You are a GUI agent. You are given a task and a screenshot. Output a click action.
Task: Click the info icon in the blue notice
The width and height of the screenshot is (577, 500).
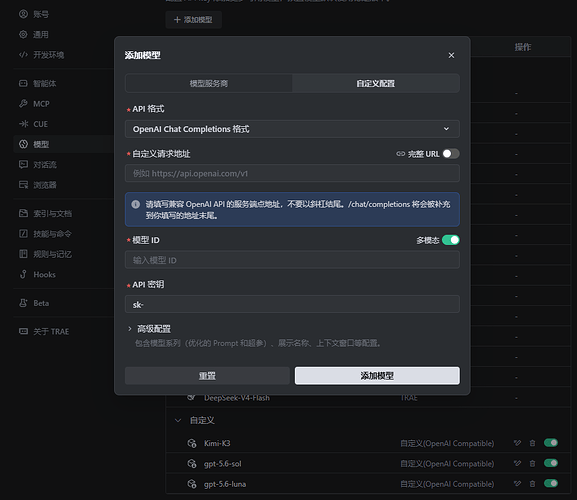[x=135, y=204]
